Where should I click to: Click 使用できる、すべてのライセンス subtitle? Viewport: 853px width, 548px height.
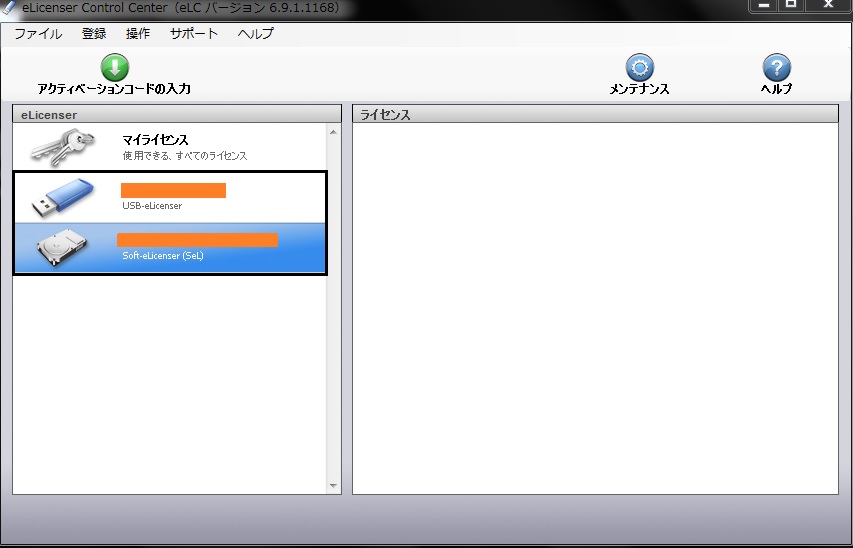pyautogui.click(x=185, y=156)
